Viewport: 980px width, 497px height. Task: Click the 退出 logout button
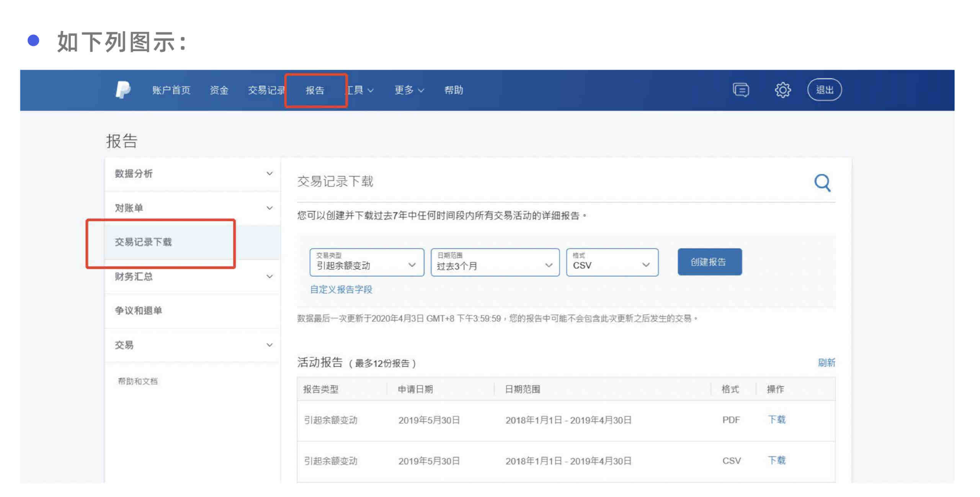click(x=824, y=90)
